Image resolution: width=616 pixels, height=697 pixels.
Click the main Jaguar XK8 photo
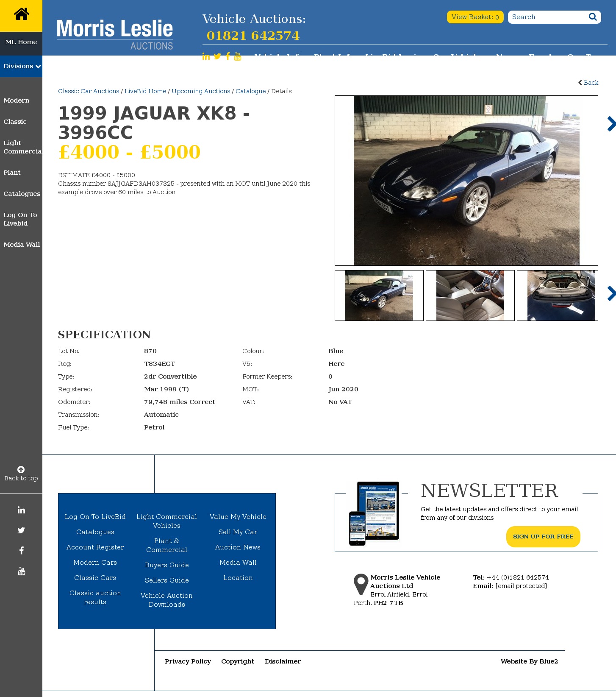pyautogui.click(x=466, y=181)
